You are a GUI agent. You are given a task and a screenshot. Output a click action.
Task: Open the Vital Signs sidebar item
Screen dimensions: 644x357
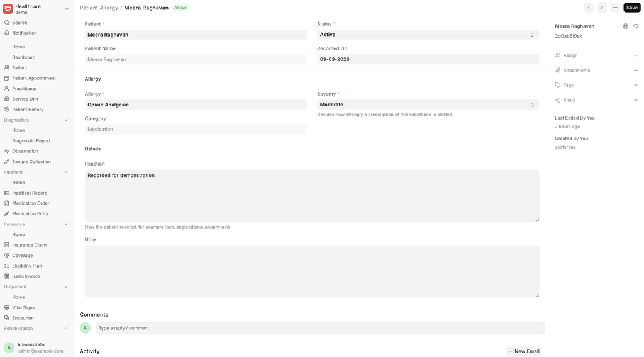tap(23, 308)
